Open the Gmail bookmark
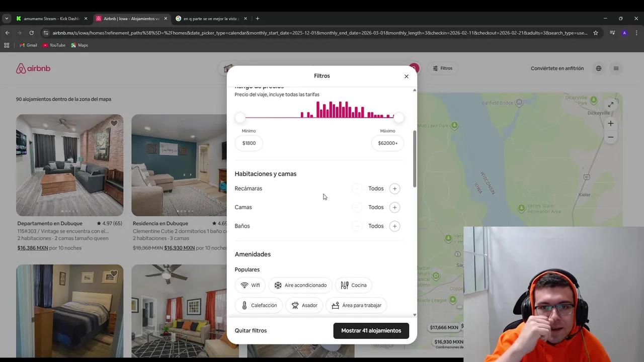 pyautogui.click(x=28, y=45)
